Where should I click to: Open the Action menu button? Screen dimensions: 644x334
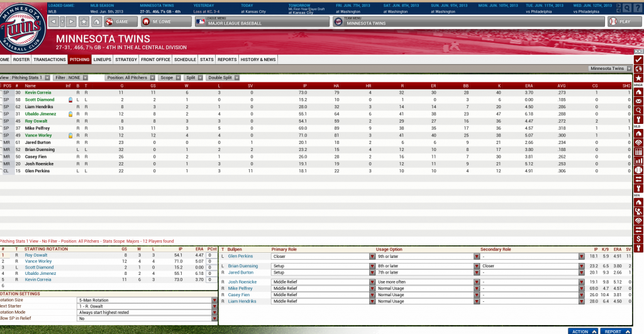(583, 331)
